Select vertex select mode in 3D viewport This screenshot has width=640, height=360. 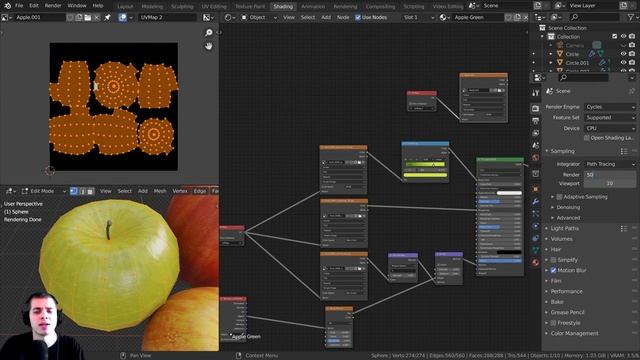[74, 191]
